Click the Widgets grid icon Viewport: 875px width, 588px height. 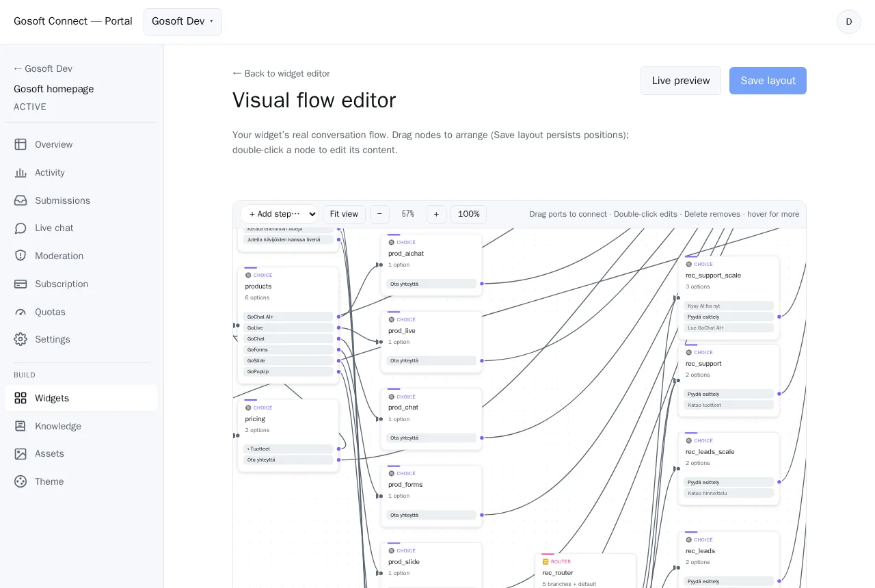point(21,398)
